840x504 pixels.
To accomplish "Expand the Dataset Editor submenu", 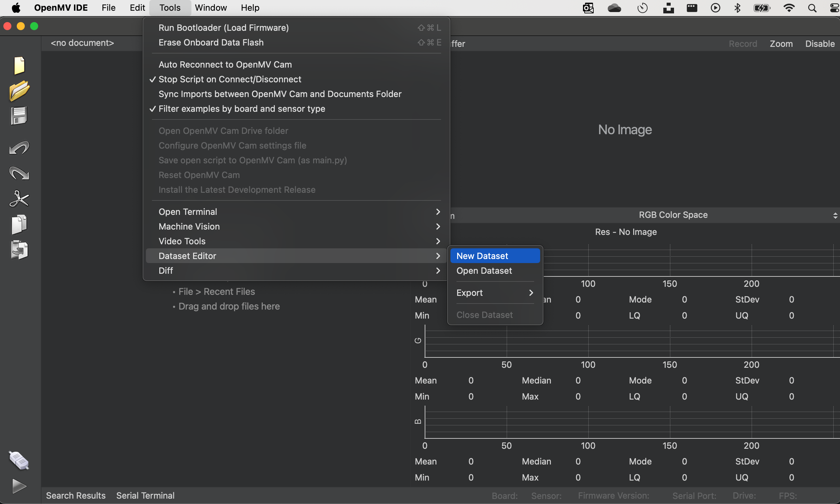I will click(x=296, y=256).
